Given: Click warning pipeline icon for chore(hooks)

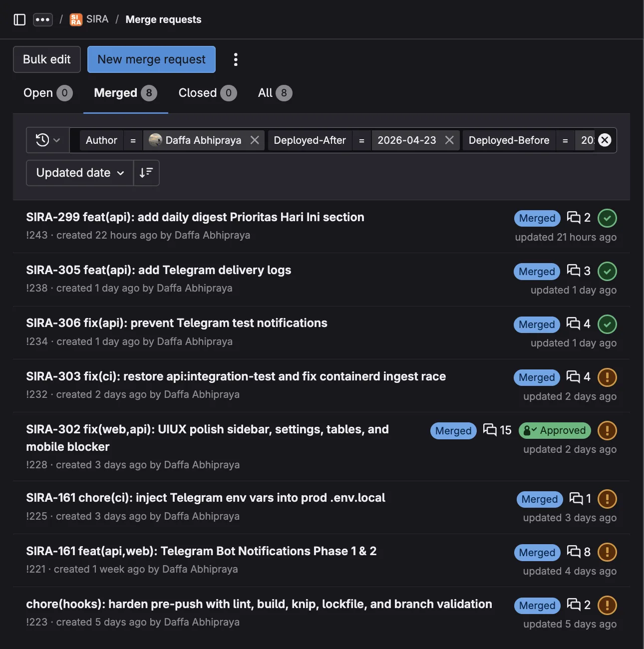Looking at the screenshot, I should 607,605.
